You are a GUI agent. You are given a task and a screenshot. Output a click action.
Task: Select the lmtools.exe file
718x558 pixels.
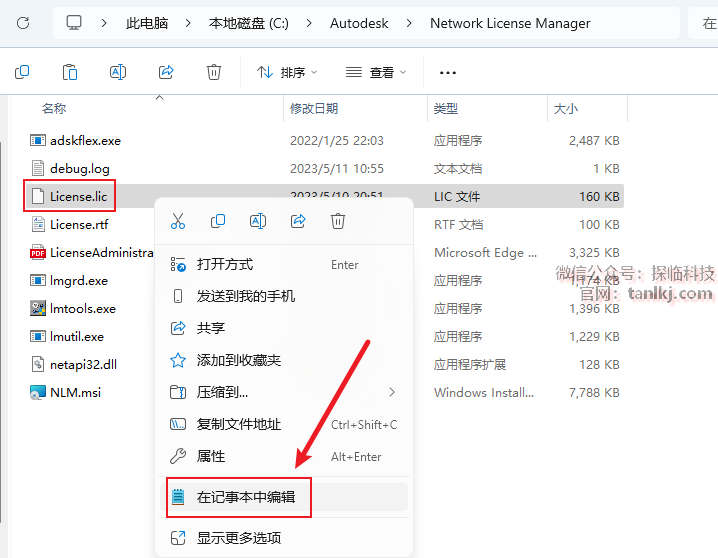point(83,309)
